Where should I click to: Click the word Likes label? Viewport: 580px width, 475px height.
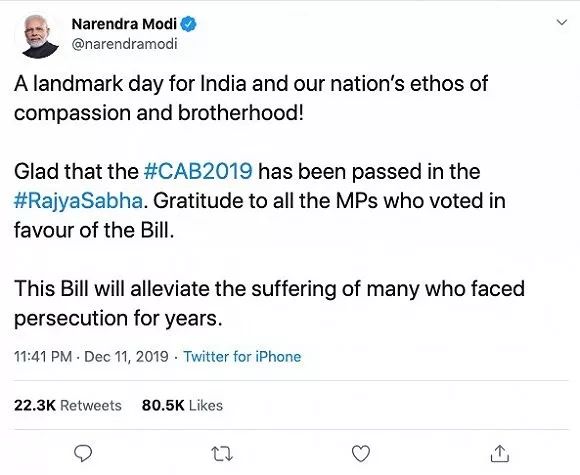click(x=206, y=405)
